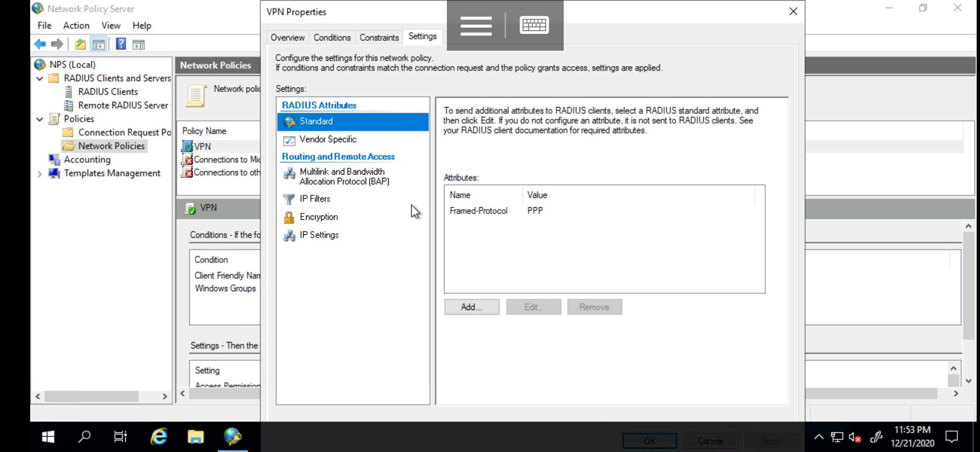Viewport: 980px width, 452px height.
Task: Open the Windows Start menu
Action: click(48, 437)
